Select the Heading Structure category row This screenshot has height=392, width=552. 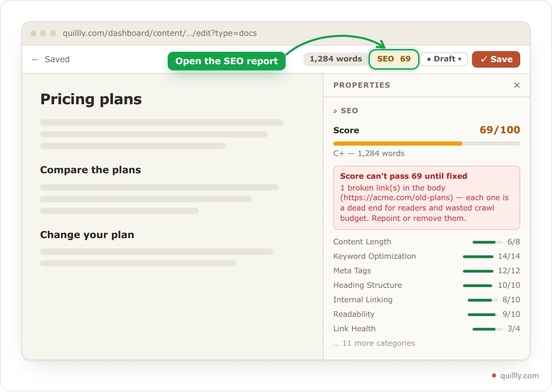(x=426, y=285)
